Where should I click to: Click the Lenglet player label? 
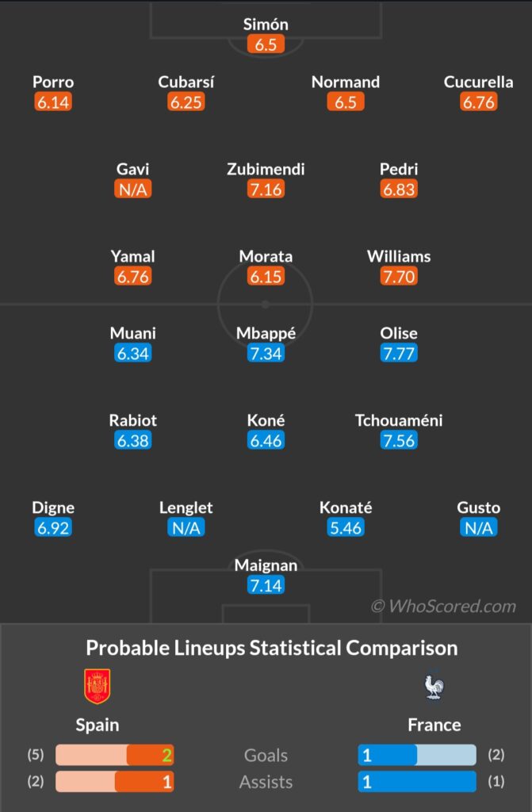coord(186,508)
